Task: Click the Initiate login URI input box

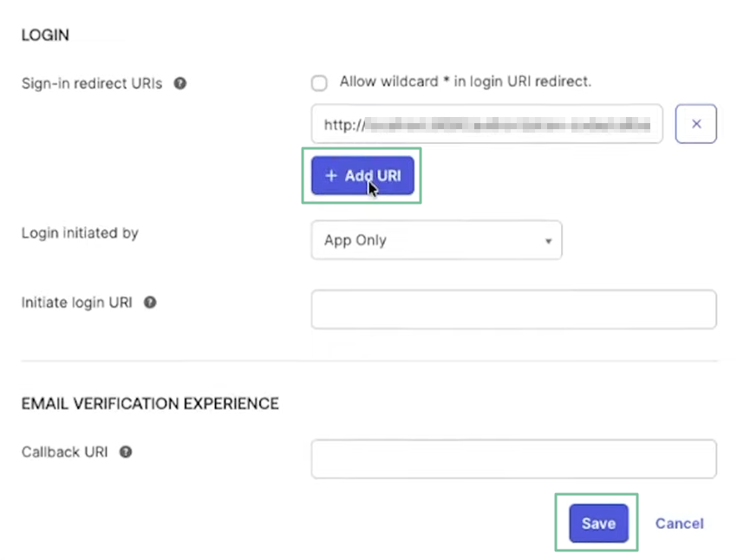Action: click(513, 309)
